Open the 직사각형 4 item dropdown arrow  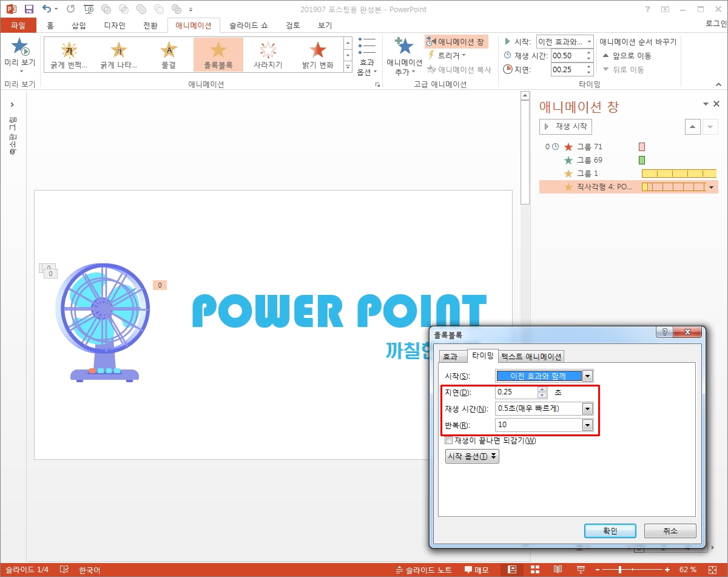[712, 187]
